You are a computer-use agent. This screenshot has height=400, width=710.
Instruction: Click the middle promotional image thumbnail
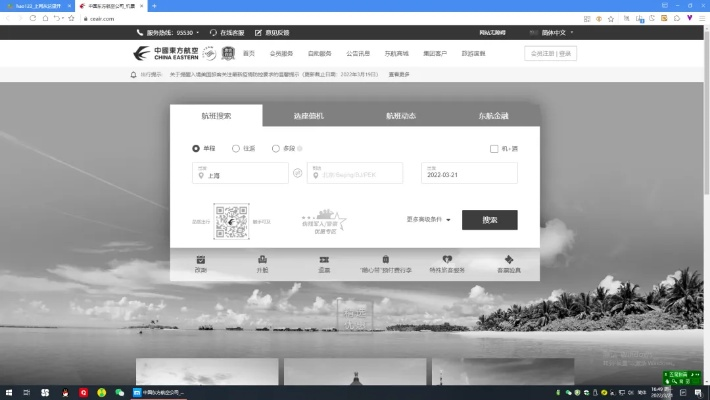(x=355, y=372)
